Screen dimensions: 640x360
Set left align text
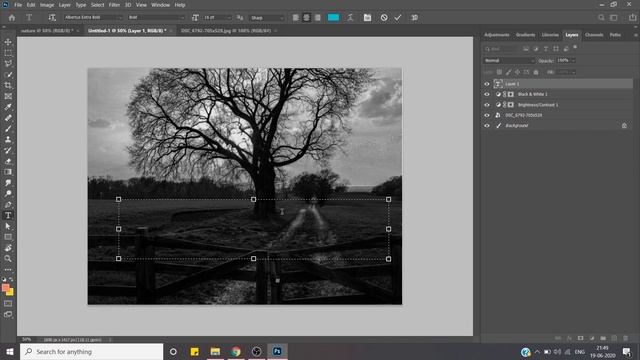(x=296, y=18)
